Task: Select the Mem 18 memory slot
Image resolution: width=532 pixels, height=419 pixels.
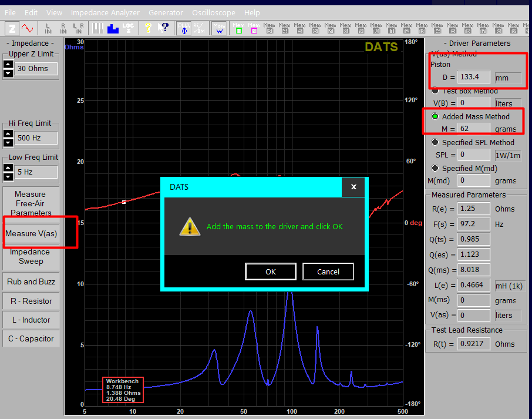Action: pos(498,28)
